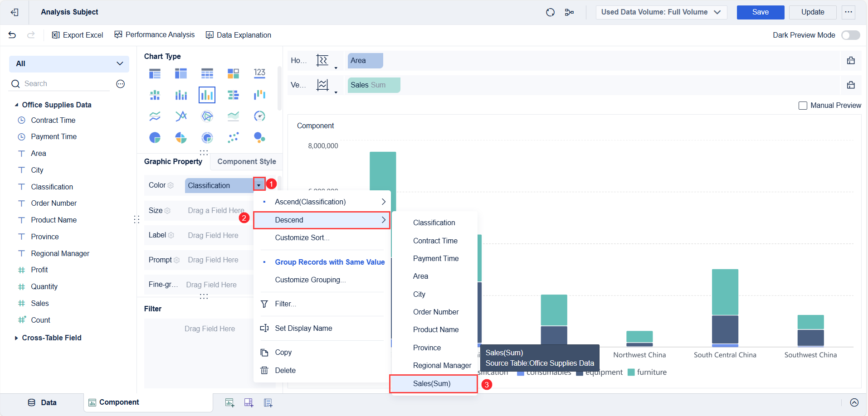Check the Manual Preview checkbox
Screen dimensions: 868x416
[x=803, y=106]
